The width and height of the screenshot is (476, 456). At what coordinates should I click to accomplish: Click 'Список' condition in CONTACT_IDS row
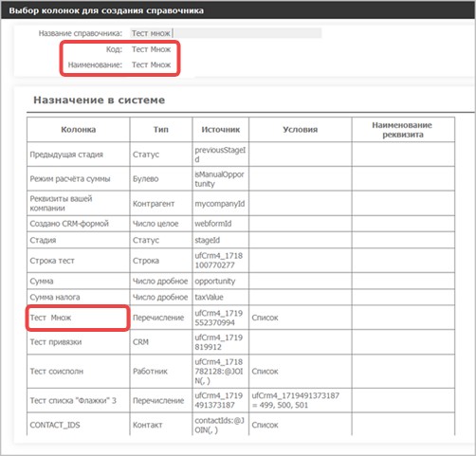coord(301,425)
